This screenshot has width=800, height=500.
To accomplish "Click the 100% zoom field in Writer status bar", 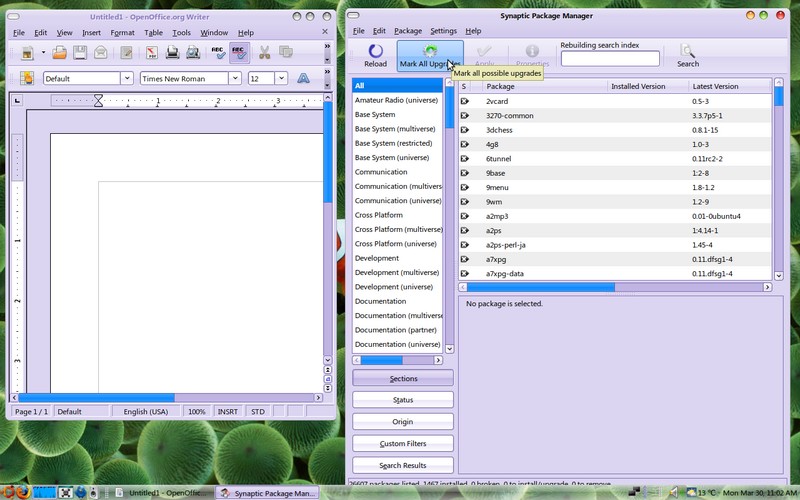I will pos(196,411).
